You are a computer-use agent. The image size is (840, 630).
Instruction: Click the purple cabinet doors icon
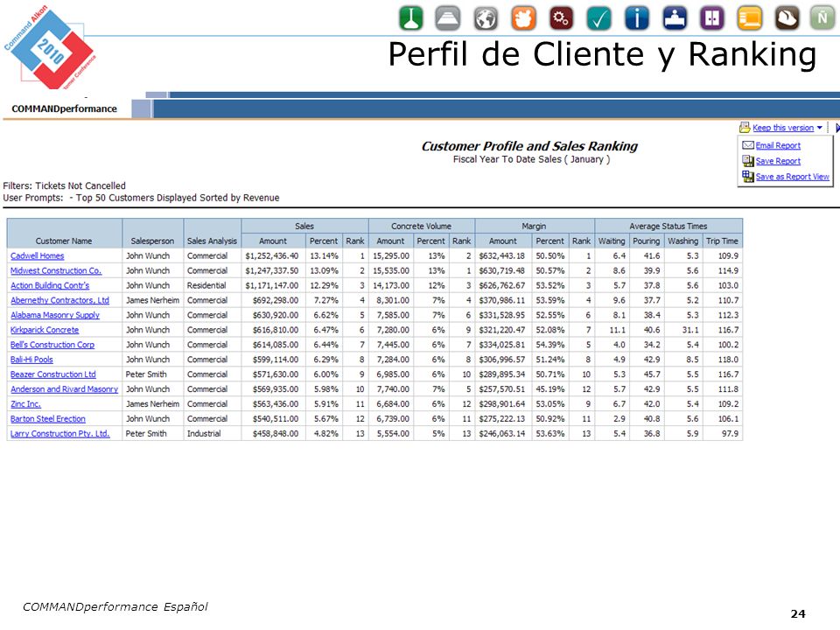(712, 18)
